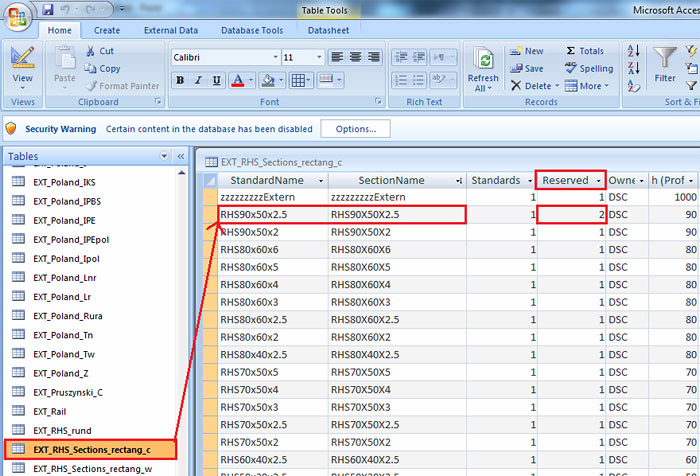The height and width of the screenshot is (476, 700).
Task: Open StandardName column filter arrow
Action: 321,181
